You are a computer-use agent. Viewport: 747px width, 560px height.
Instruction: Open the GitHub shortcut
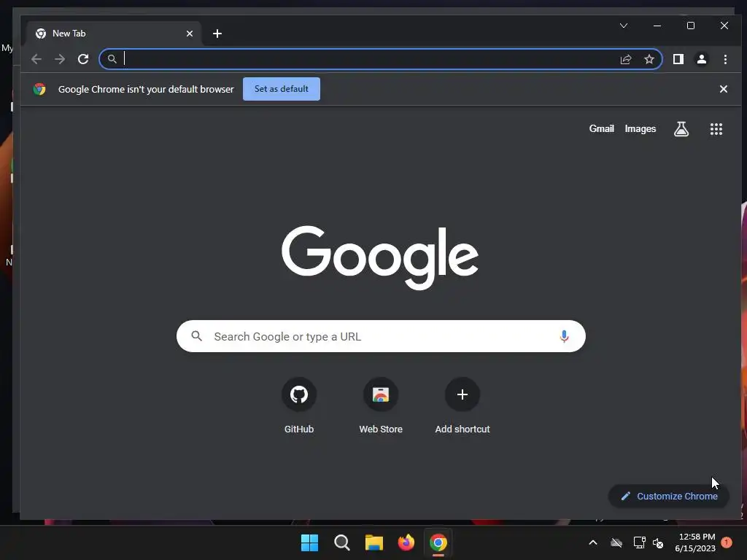298,405
